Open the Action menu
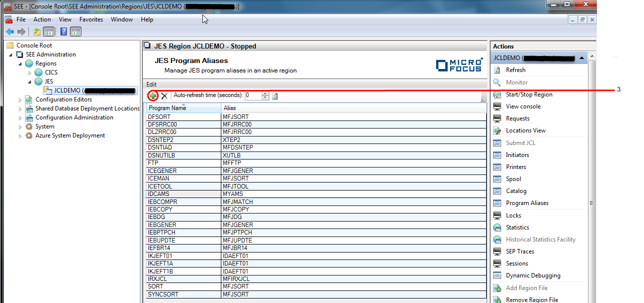The image size is (644, 303). (x=42, y=19)
